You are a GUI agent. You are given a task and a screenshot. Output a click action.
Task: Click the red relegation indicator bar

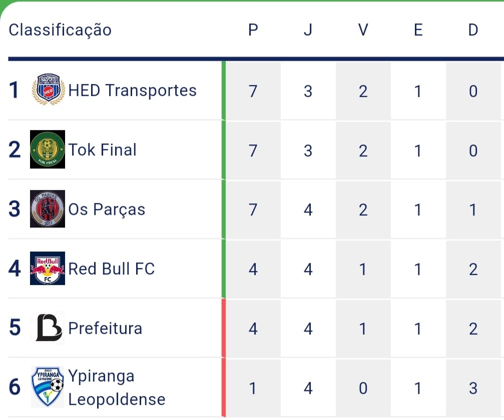click(x=223, y=357)
